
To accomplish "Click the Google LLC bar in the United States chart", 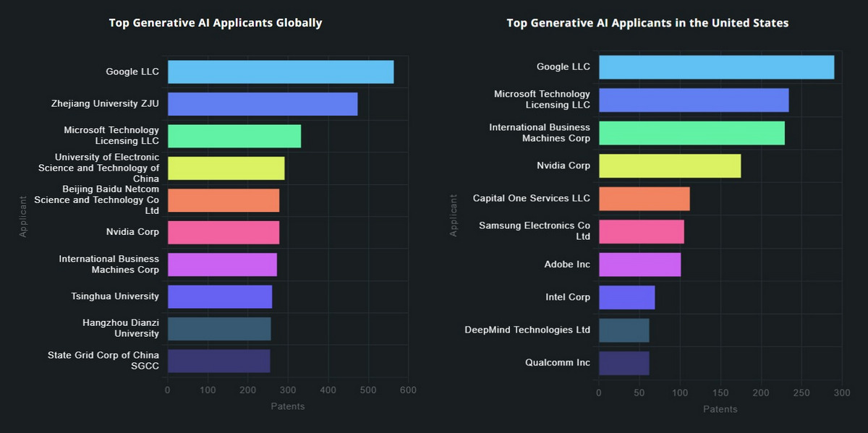I will (x=716, y=67).
